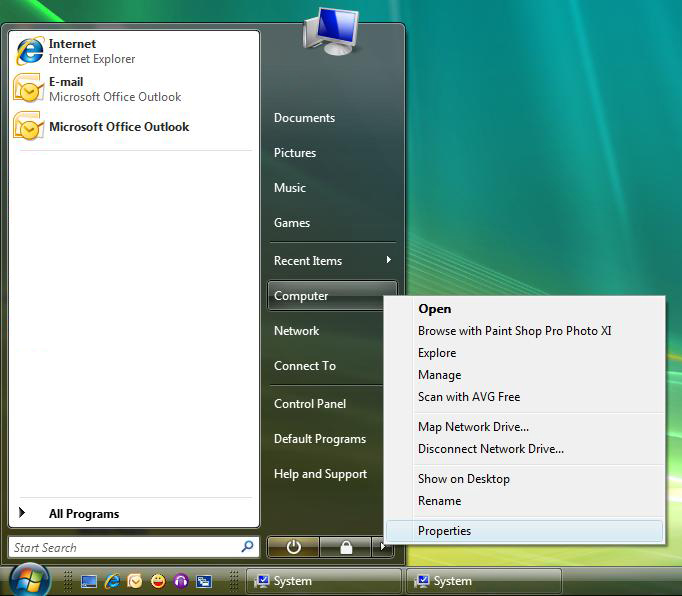Screen dimensions: 682x596
Task: Click the power button in Start menu
Action: coord(294,547)
